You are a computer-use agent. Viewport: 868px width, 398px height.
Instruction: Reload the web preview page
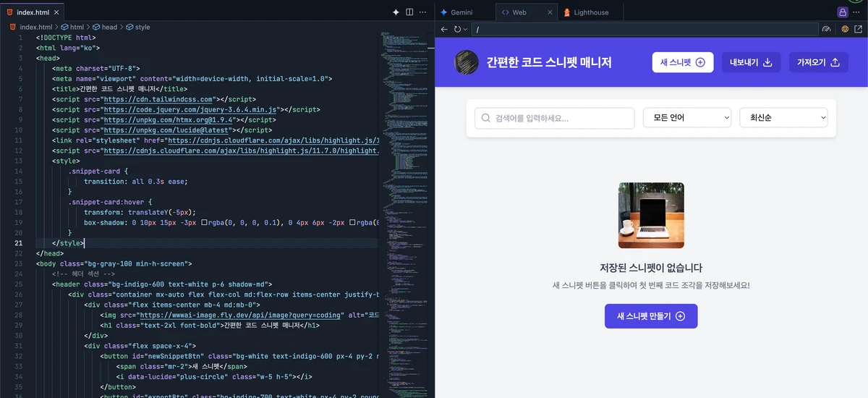click(457, 30)
